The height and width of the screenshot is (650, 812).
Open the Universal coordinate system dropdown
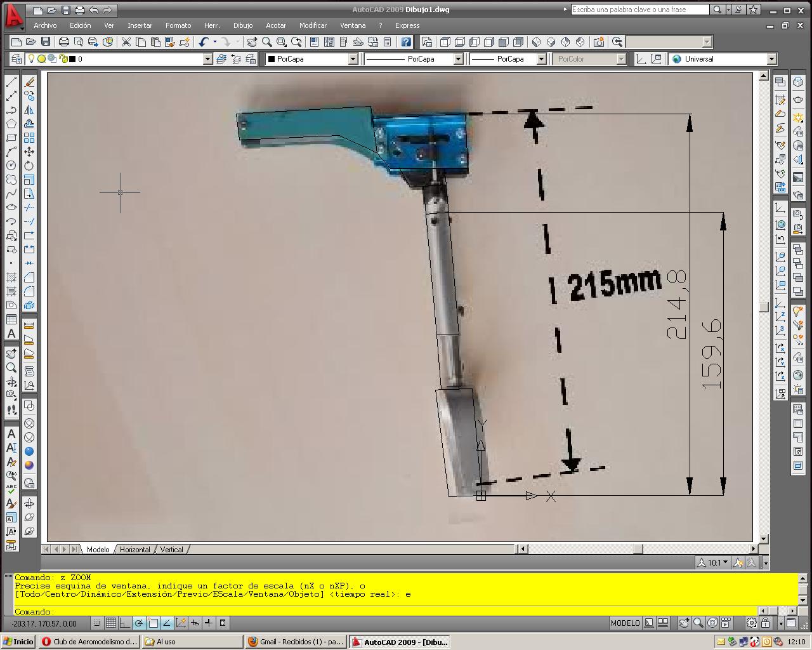771,59
